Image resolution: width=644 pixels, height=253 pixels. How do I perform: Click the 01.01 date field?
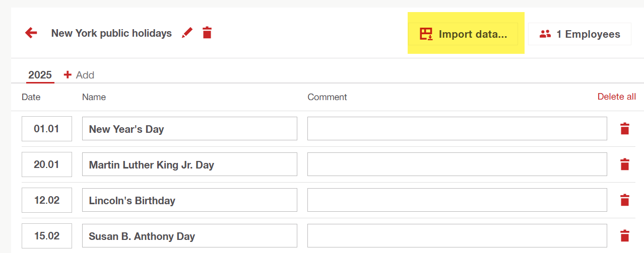[x=46, y=129]
